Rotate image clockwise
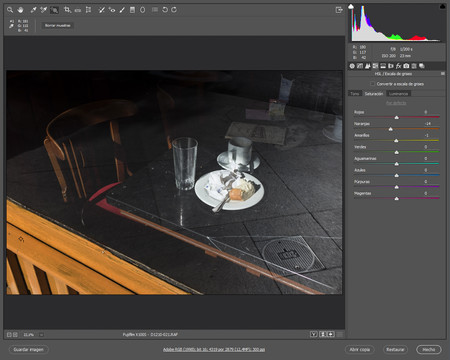Image resolution: width=450 pixels, height=360 pixels. point(174,10)
